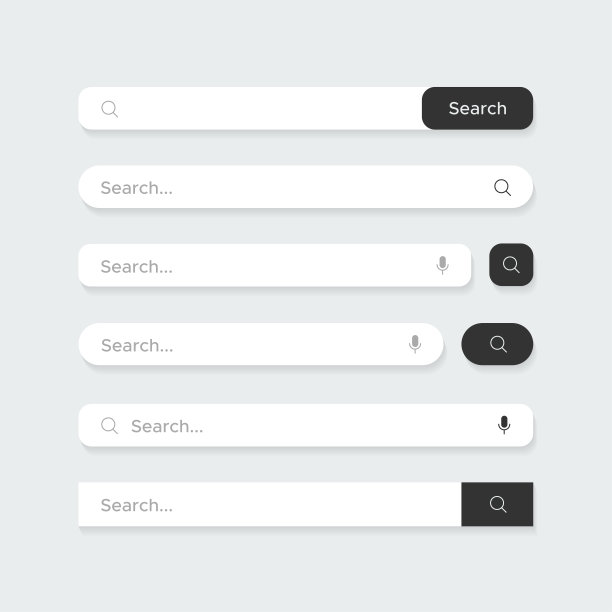Click blank area of bar with black microphone
The width and height of the screenshot is (612, 612).
(350, 426)
